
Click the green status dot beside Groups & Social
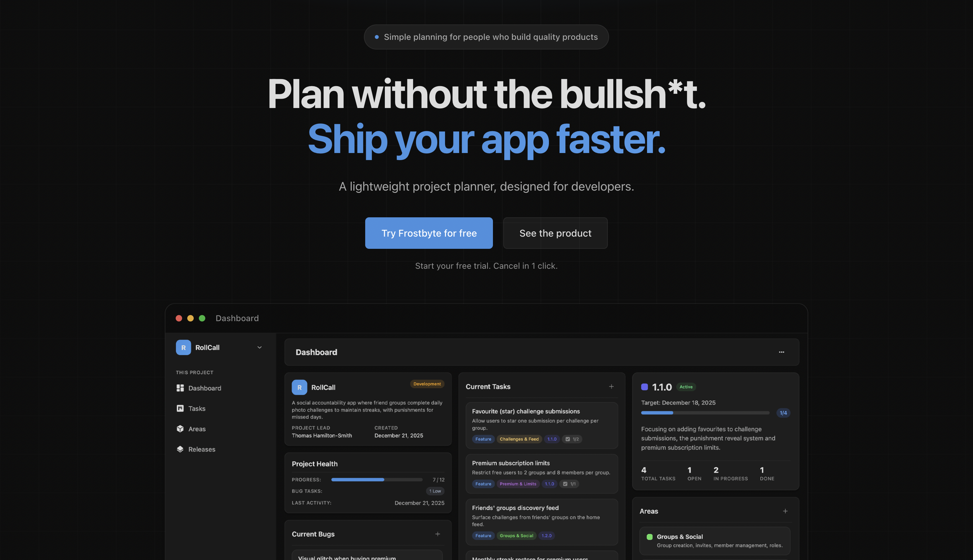pyautogui.click(x=649, y=537)
